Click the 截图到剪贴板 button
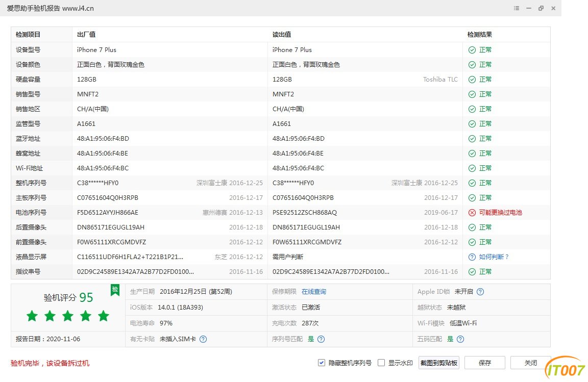The width and height of the screenshot is (588, 382). tap(439, 363)
